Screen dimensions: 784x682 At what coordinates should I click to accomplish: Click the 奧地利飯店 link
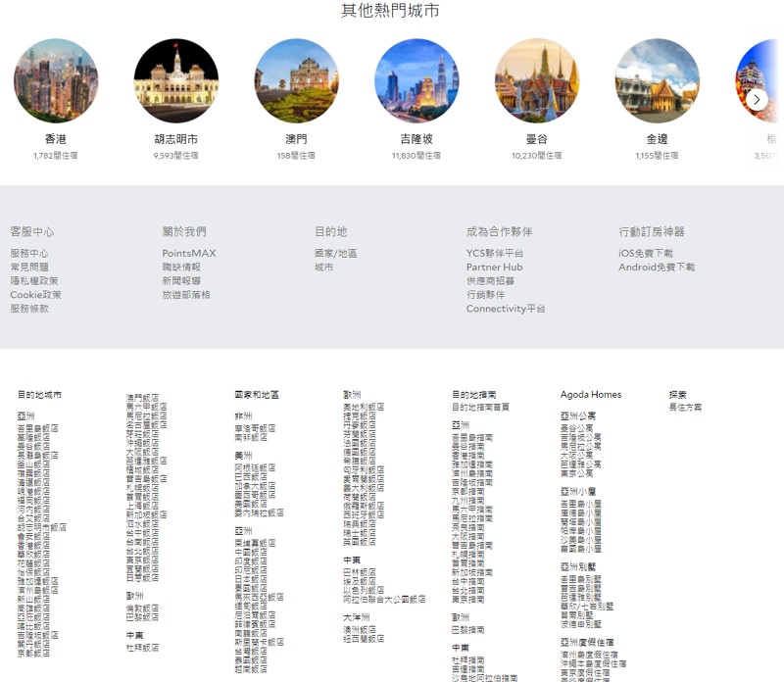[364, 407]
